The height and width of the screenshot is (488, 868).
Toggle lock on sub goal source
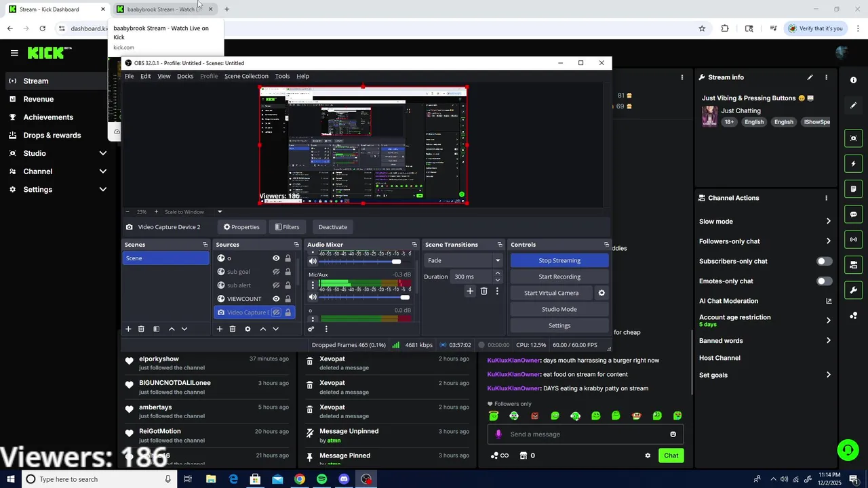(288, 272)
